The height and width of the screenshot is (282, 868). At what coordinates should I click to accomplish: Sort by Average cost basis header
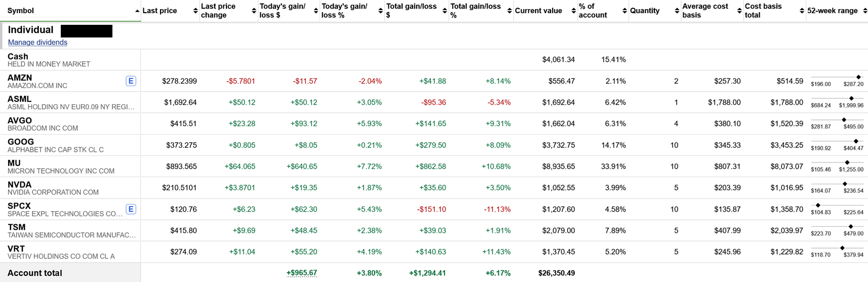pyautogui.click(x=705, y=11)
